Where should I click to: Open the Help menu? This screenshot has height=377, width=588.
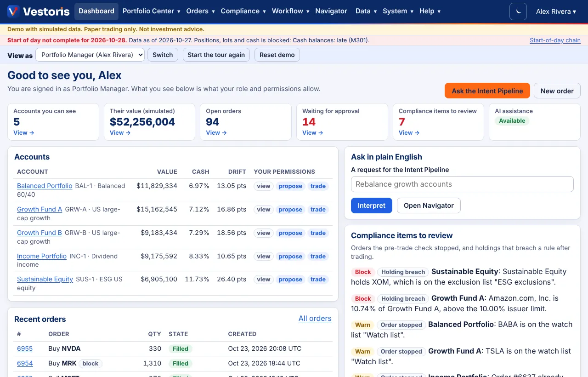430,11
